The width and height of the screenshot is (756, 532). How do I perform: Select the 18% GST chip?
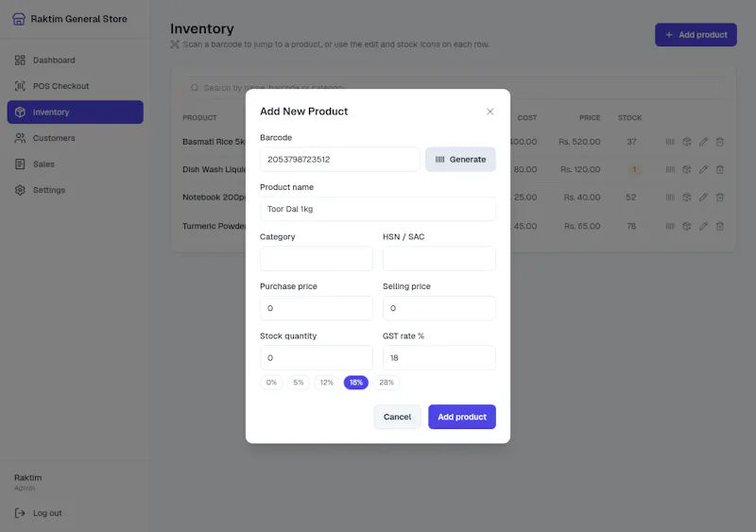click(356, 383)
